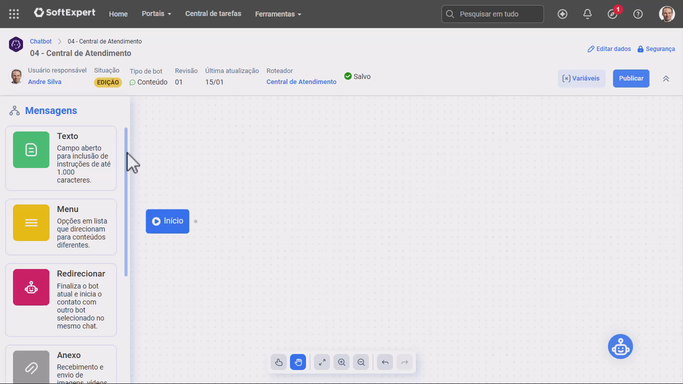Click the Mensagens panel scrollbar

click(126, 202)
